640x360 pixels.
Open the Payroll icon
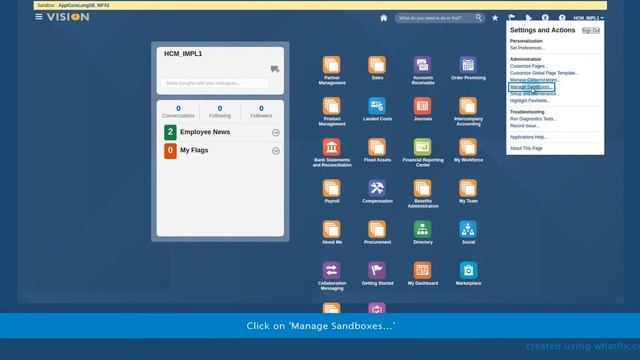pos(331,189)
